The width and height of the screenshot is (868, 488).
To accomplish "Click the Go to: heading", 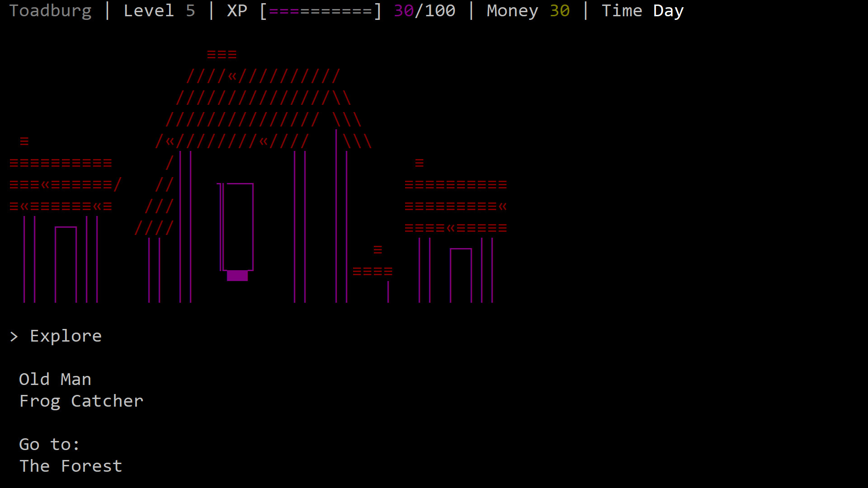I will click(49, 445).
